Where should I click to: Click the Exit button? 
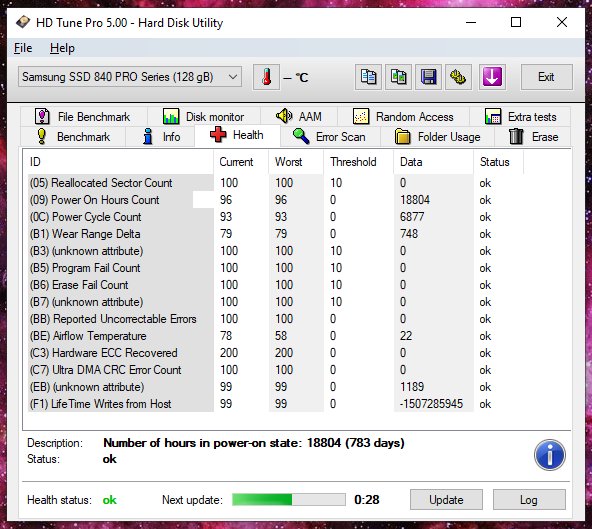tap(546, 77)
